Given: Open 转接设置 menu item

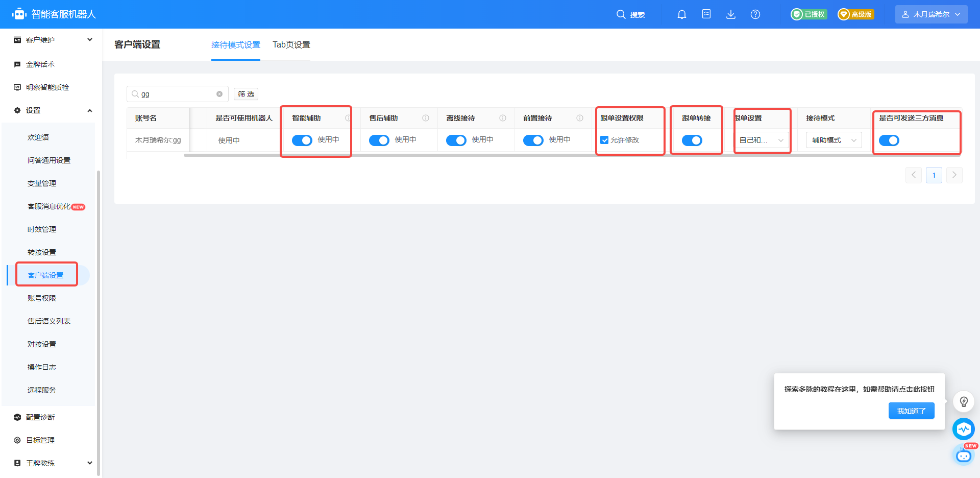Looking at the screenshot, I should pos(42,252).
